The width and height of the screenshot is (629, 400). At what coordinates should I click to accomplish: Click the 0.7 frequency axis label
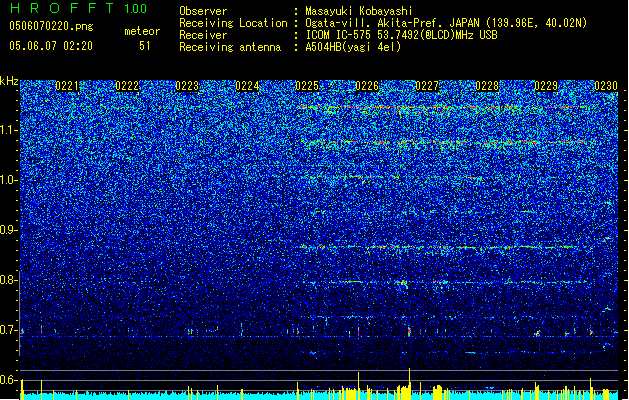(x=9, y=330)
